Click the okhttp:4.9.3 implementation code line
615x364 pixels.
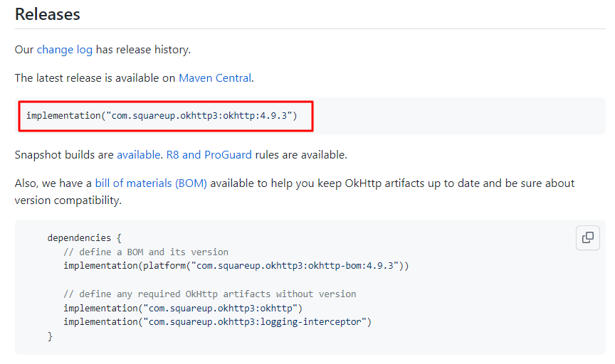(162, 116)
